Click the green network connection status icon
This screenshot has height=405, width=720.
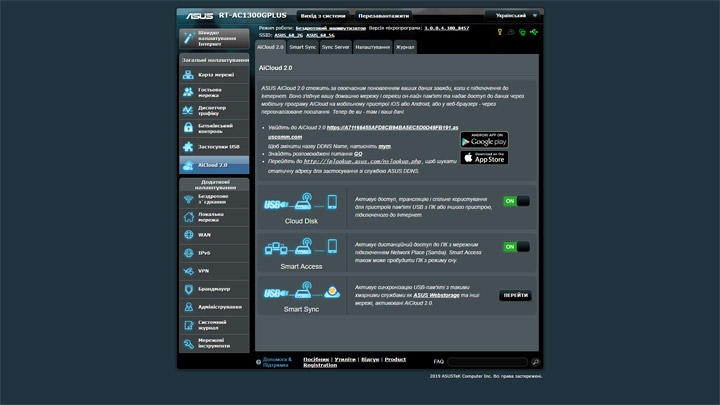click(522, 32)
